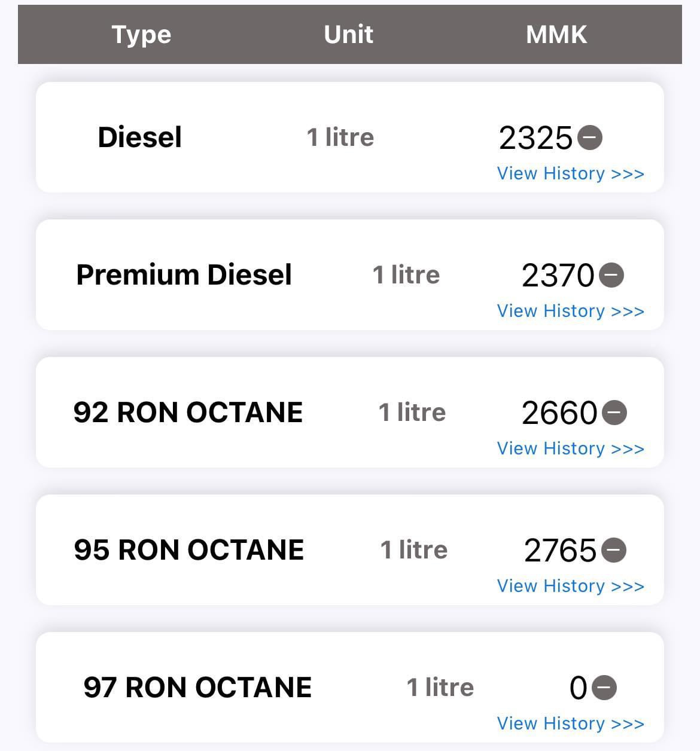This screenshot has width=700, height=751.
Task: Open View History for 97 RON OCTANE
Action: [x=570, y=723]
